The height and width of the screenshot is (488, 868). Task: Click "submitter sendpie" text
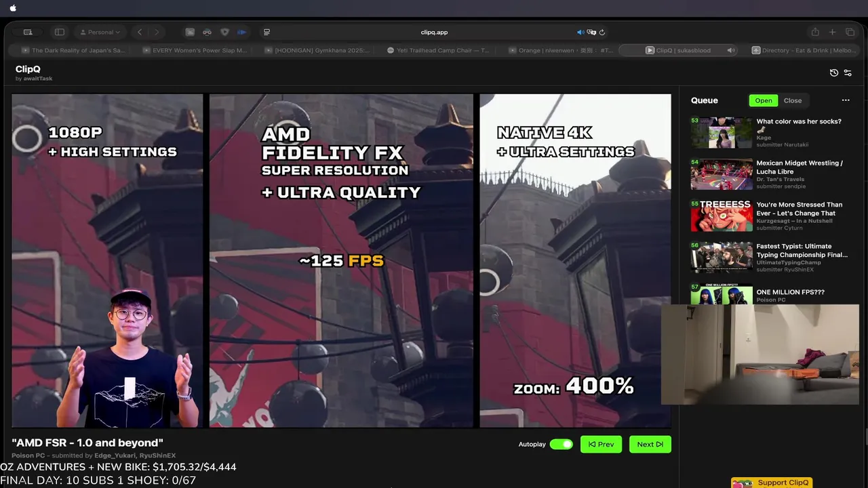781,186
